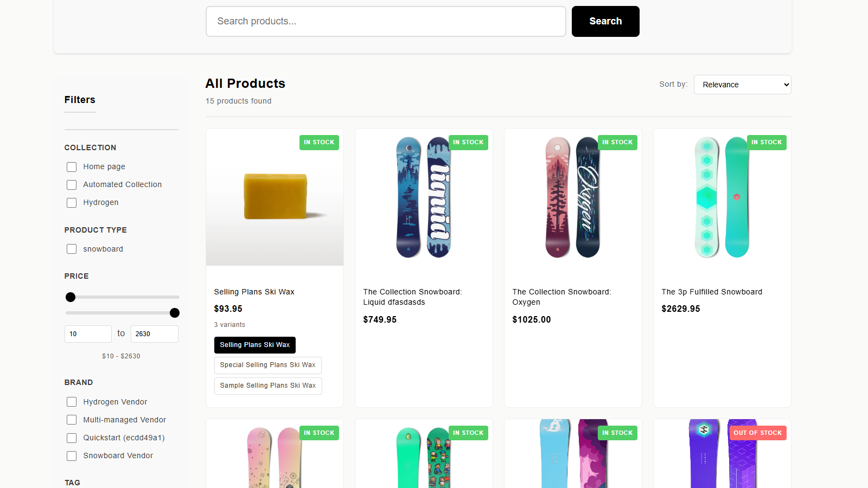Select the Selling Plans Ski Wax variant

point(254,345)
